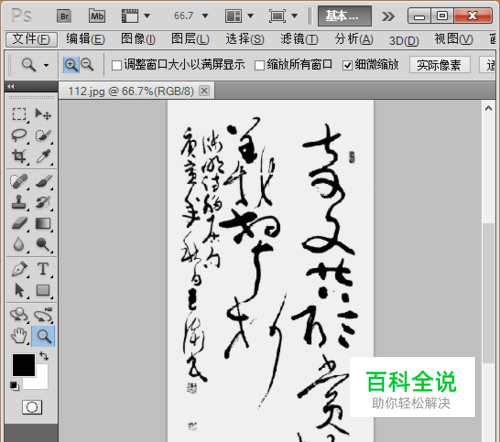Select the 3D Object Rotate tool
This screenshot has width=500, height=442.
click(x=19, y=315)
